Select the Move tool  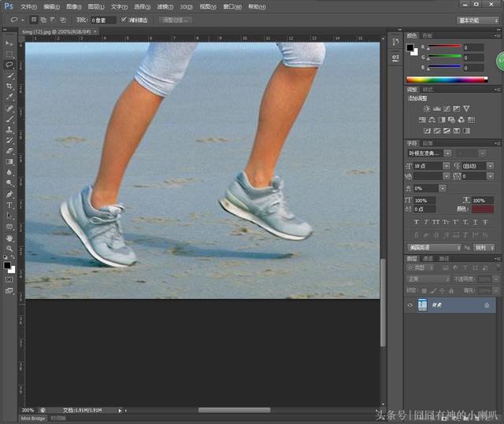click(x=9, y=43)
